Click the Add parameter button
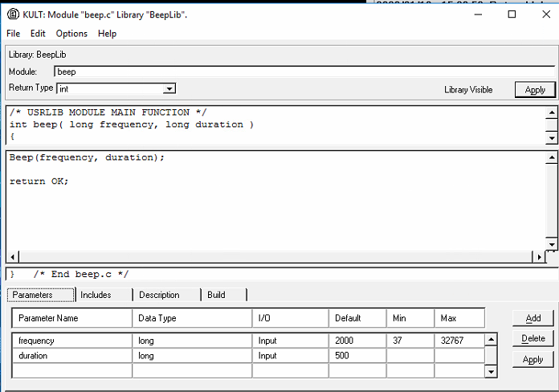559x392 pixels. [x=533, y=318]
